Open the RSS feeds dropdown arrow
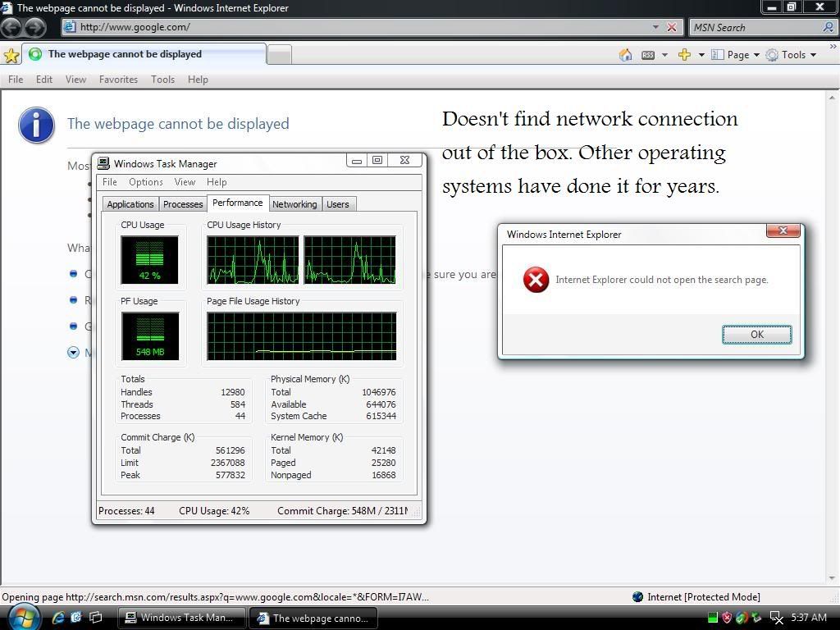 (x=664, y=55)
